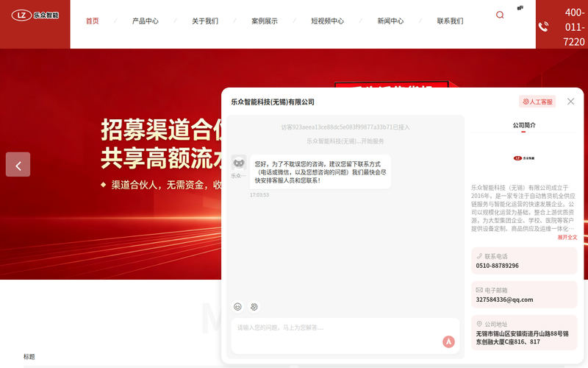Click the small QR code icon

coord(520,8)
